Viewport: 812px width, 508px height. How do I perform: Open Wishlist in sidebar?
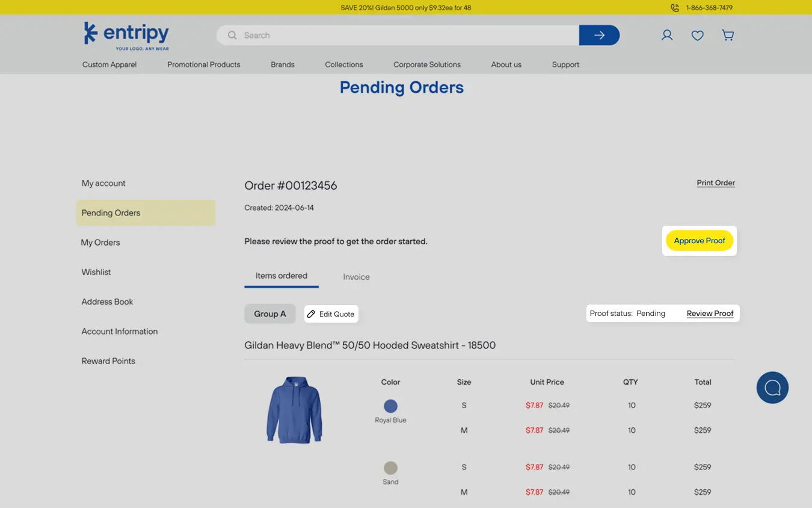point(96,272)
